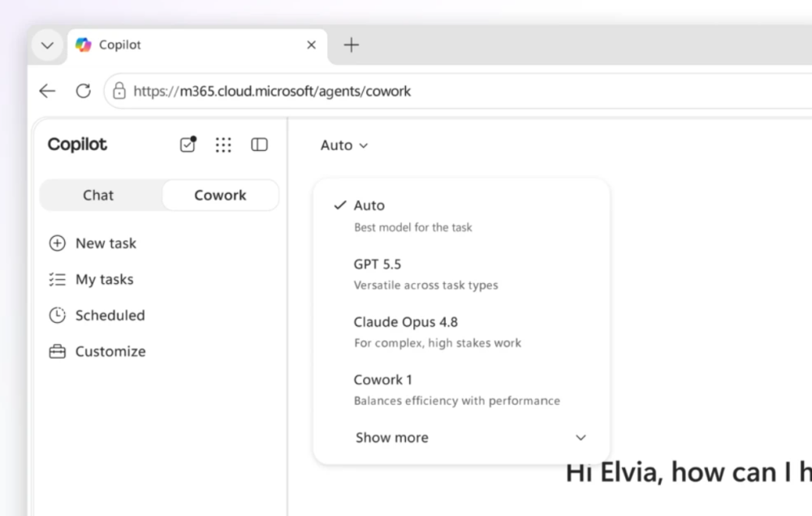
Task: Collapse the sidebar using panel toggle icon
Action: 260,144
